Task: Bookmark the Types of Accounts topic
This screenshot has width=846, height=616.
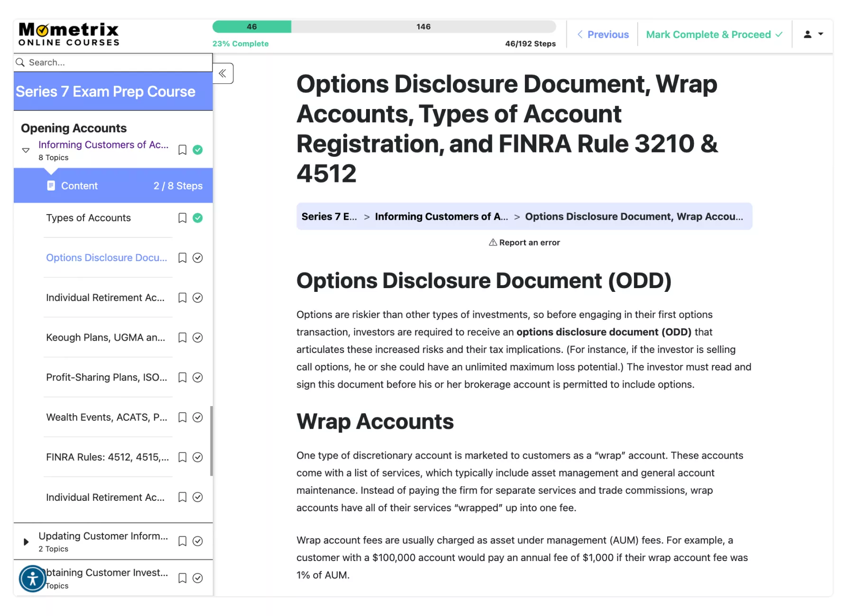Action: coord(182,218)
